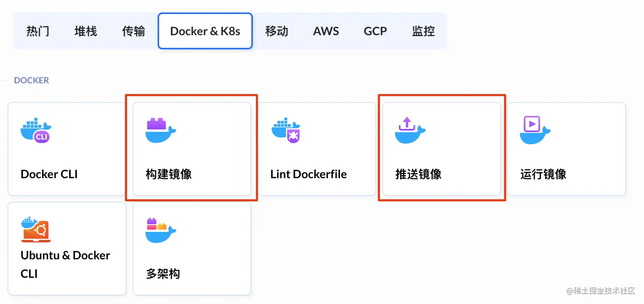Switch to the 堆栈 tab
Image resolution: width=644 pixels, height=304 pixels.
[85, 31]
